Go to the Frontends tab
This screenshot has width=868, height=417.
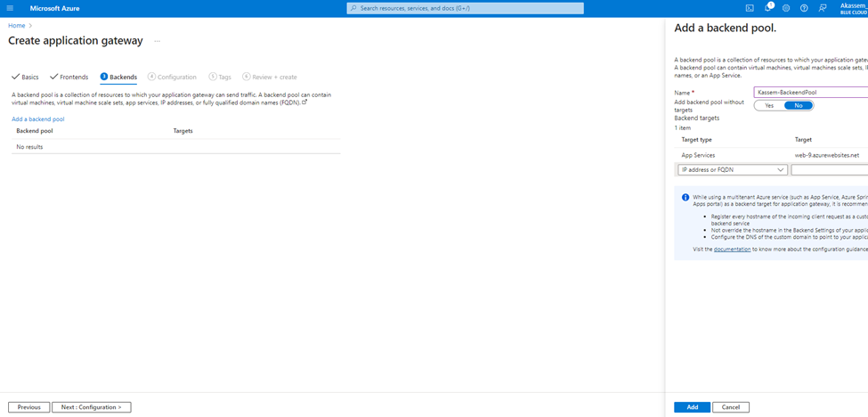pos(69,77)
